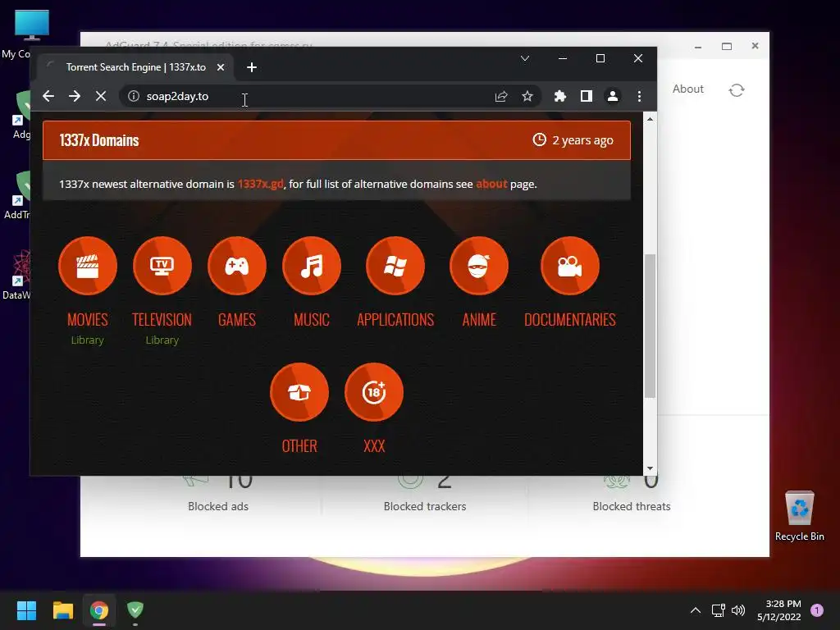Open the Television category icon
This screenshot has width=840, height=630.
[162, 266]
